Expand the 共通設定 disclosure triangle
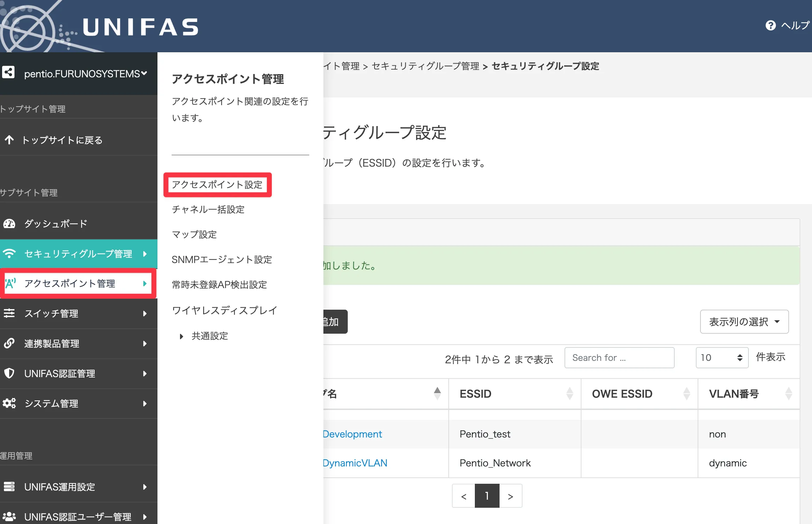812x524 pixels. click(x=181, y=336)
